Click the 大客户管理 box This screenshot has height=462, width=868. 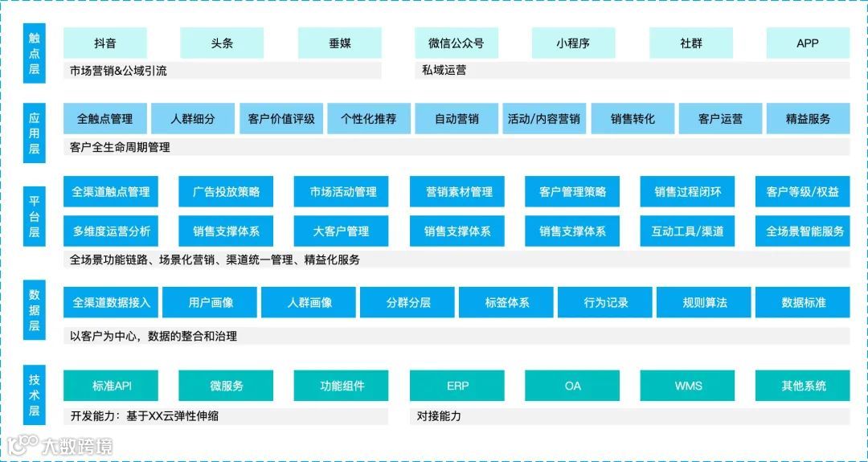click(341, 231)
